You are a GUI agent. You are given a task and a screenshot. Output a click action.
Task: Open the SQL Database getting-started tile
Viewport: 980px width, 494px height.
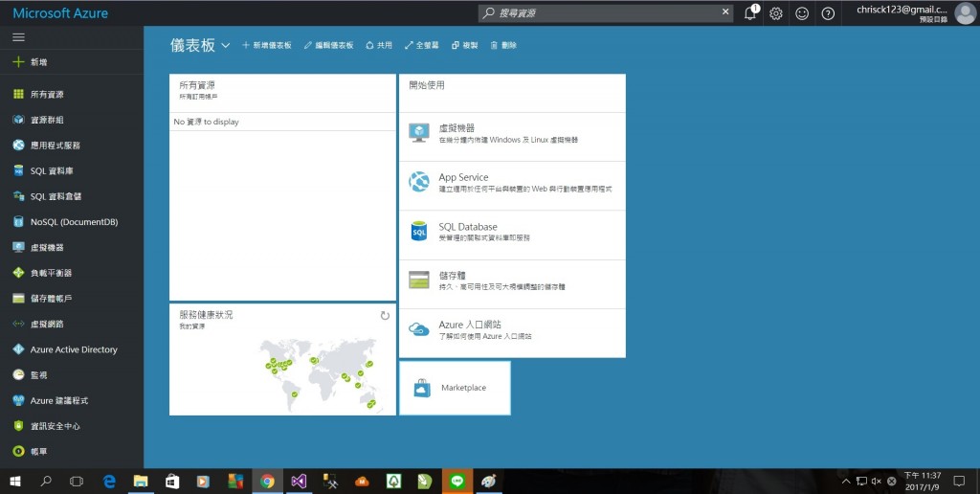pos(512,236)
